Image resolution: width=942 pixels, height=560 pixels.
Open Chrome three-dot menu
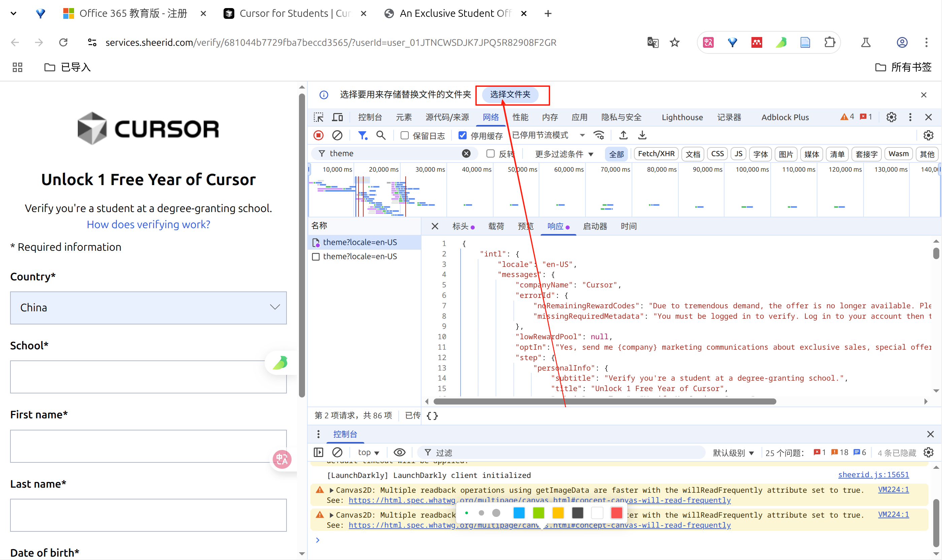(926, 43)
